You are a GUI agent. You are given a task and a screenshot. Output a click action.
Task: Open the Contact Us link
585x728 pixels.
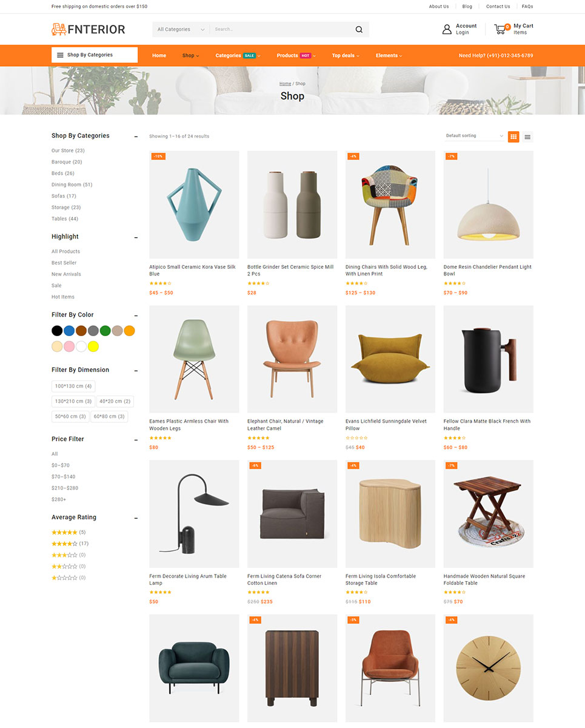[498, 7]
